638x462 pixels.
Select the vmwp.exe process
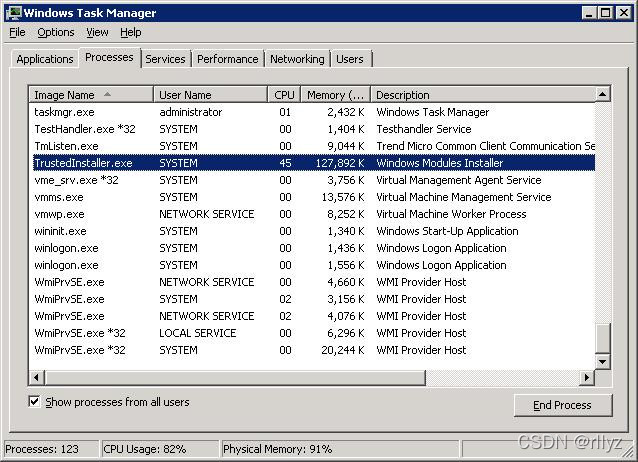(x=312, y=214)
